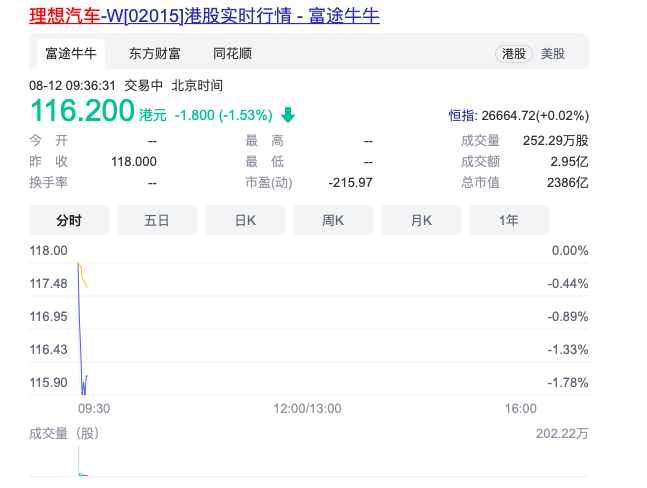Screen dimensions: 647x488
Task: Click the 恒指 index label
Action: [x=461, y=116]
